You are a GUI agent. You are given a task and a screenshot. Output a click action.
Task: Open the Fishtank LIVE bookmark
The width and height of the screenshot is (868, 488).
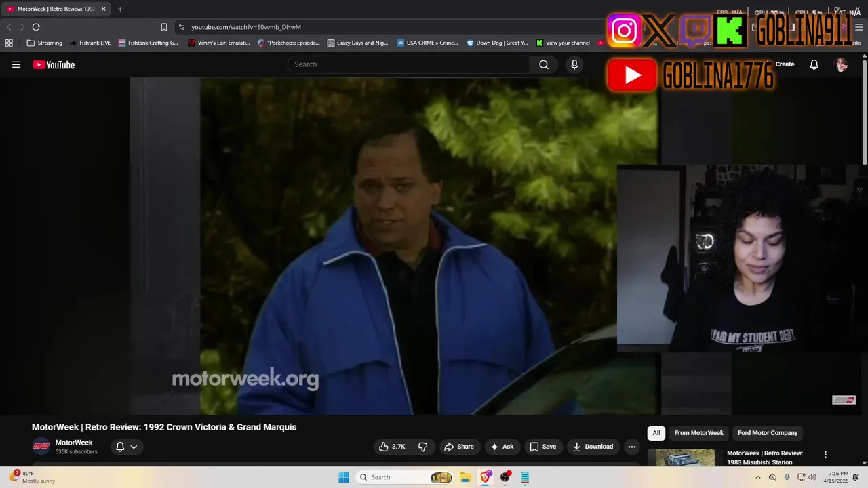click(90, 43)
